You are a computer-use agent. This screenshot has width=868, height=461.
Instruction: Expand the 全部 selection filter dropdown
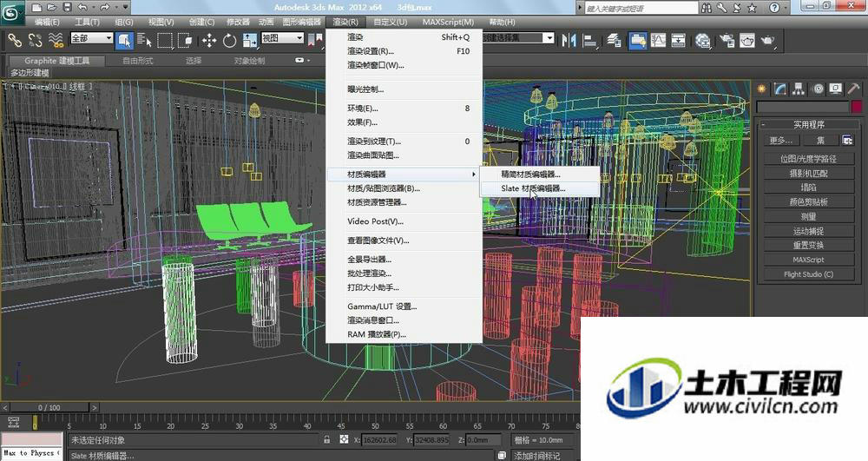(x=108, y=38)
